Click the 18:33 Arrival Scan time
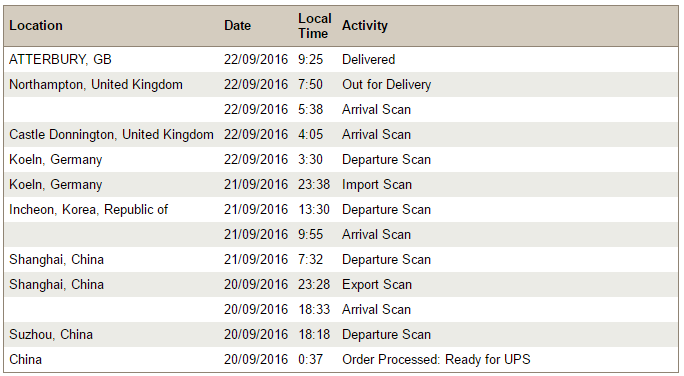684x376 pixels. click(314, 309)
